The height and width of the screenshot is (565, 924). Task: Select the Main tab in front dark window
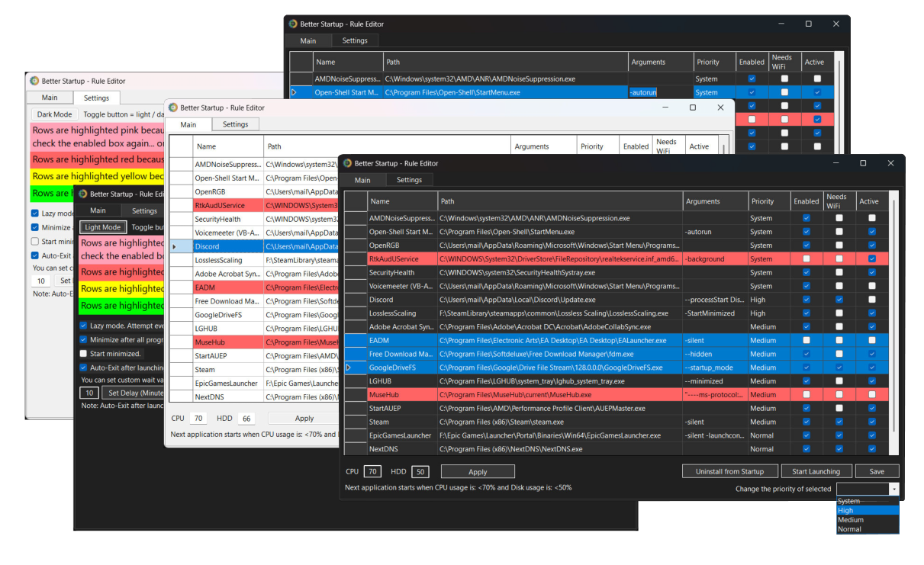pyautogui.click(x=362, y=180)
